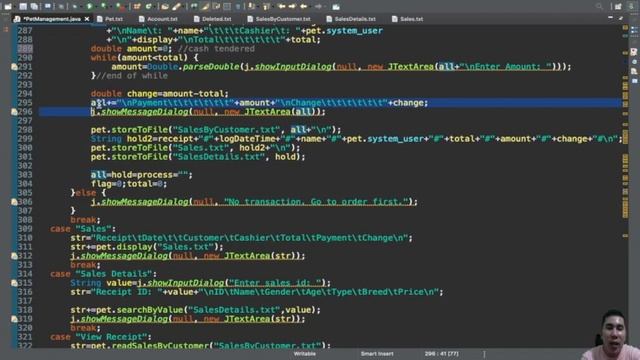Open the Coverage button dropdown arrow
Screen dimensions: 640x360
pos(110,7)
